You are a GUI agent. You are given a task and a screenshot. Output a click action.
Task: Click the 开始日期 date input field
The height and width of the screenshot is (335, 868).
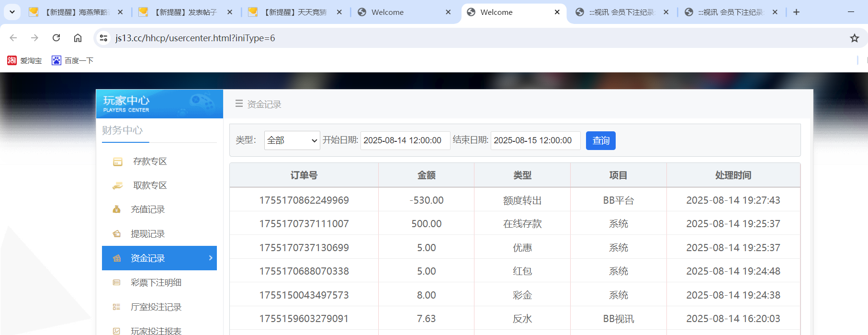(405, 140)
